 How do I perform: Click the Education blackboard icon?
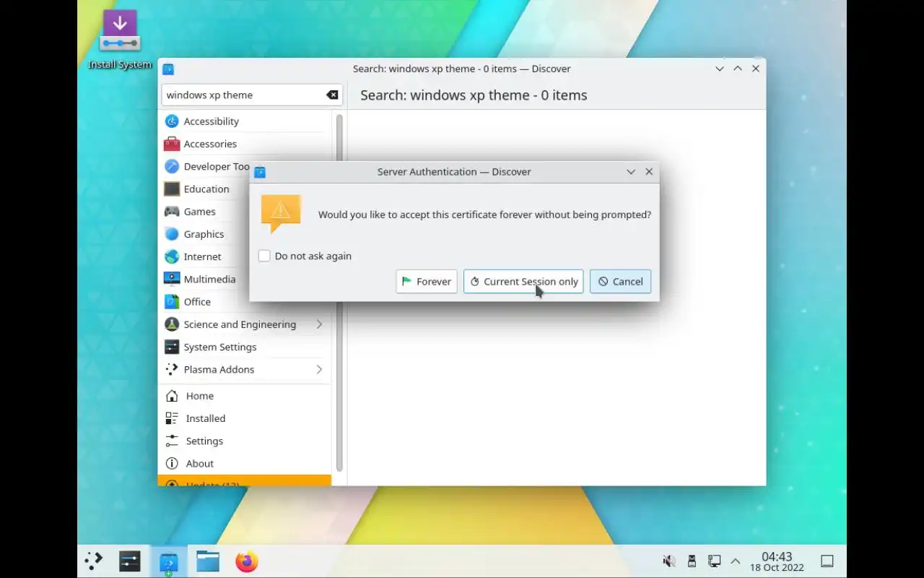172,189
